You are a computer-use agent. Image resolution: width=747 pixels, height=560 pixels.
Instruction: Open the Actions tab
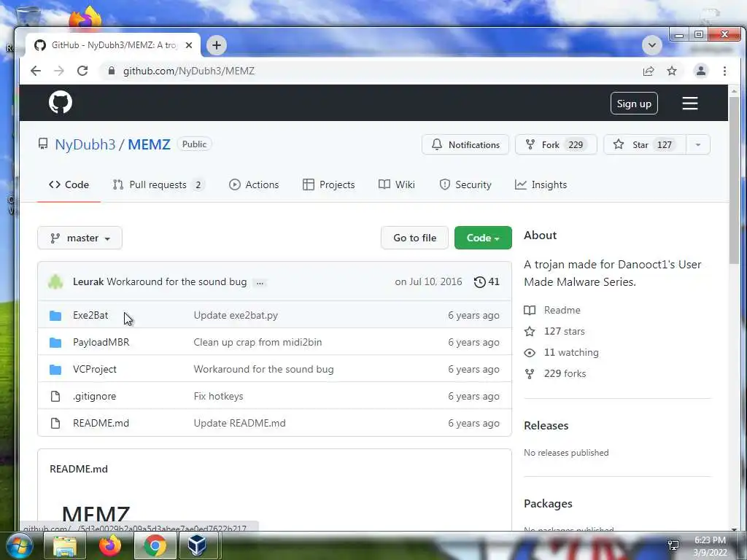pyautogui.click(x=253, y=184)
